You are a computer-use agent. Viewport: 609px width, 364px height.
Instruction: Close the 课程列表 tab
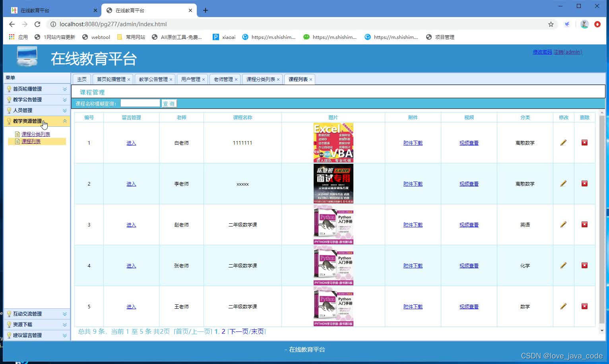(x=311, y=79)
